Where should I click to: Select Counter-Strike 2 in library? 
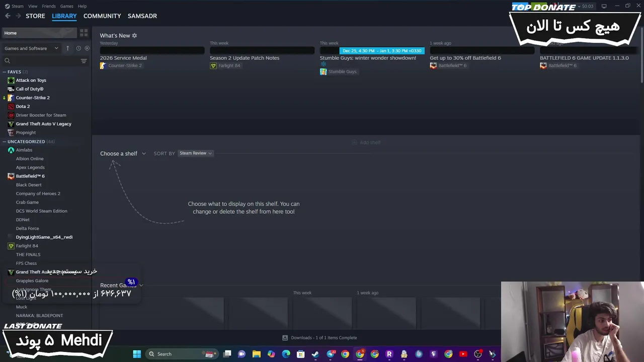[x=33, y=98]
